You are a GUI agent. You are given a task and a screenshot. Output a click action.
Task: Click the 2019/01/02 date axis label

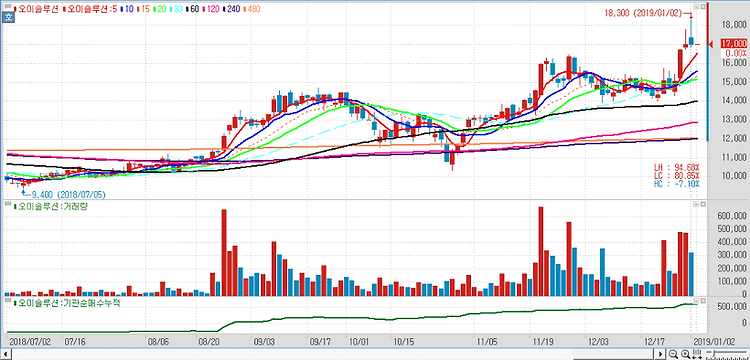point(715,342)
